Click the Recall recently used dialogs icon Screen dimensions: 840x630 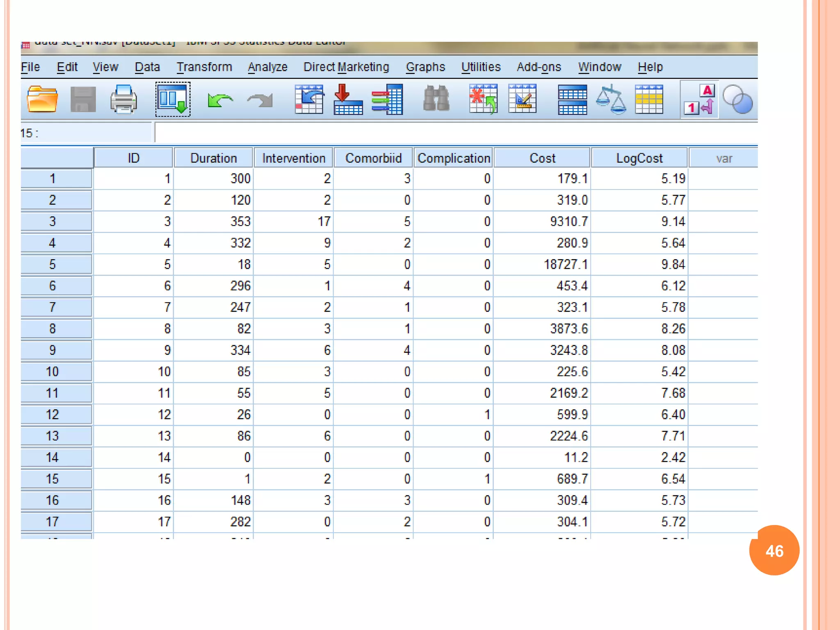coord(173,99)
